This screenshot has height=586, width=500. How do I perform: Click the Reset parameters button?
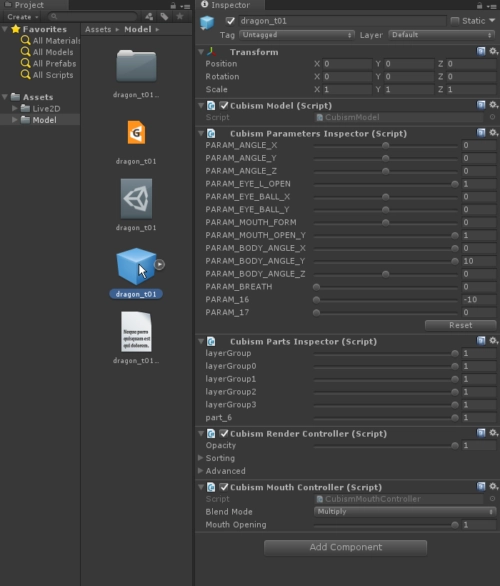point(461,325)
